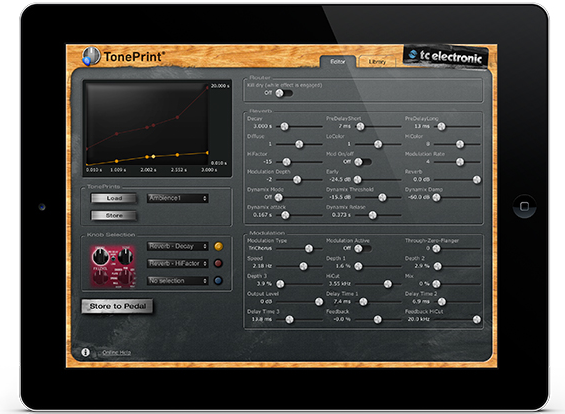Click the Depth 2 slider handle

(437, 266)
